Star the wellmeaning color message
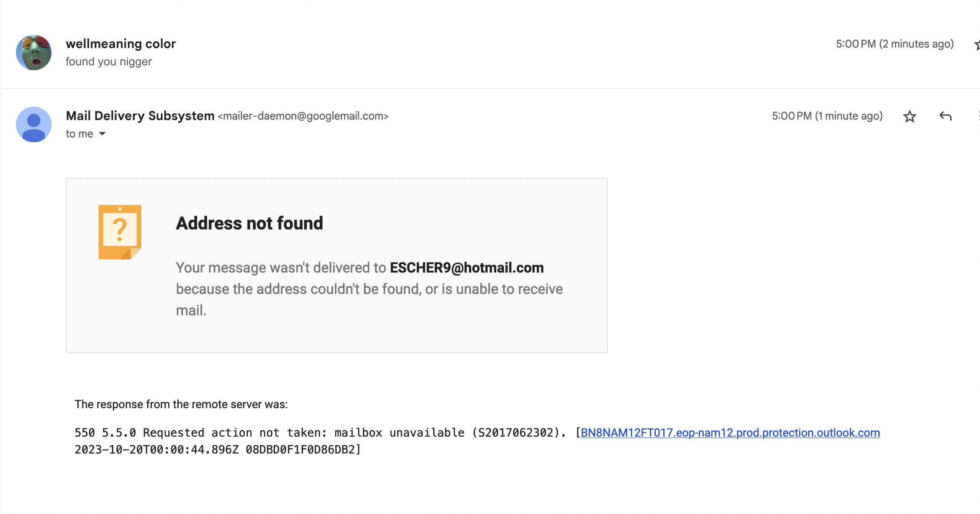This screenshot has height=514, width=980. (977, 44)
